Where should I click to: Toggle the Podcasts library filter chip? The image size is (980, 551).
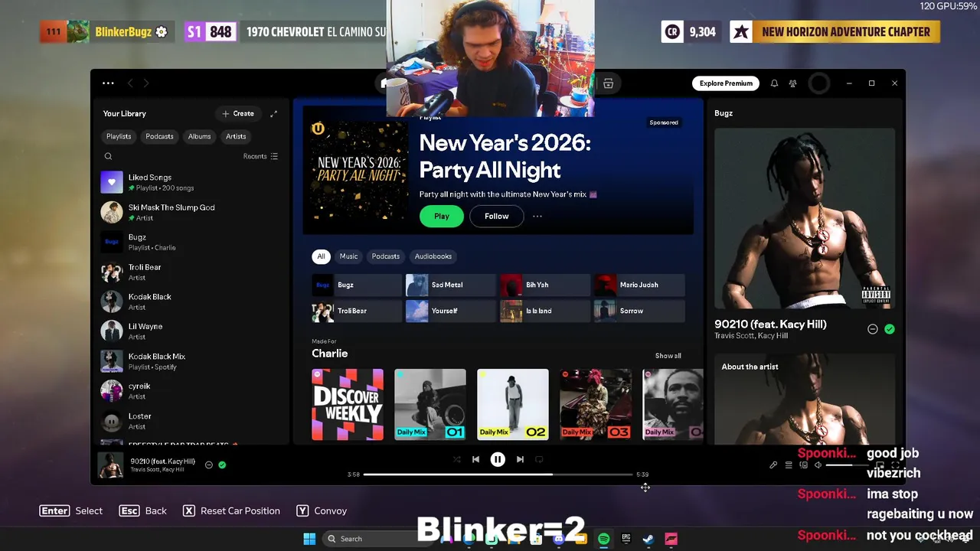click(x=159, y=136)
